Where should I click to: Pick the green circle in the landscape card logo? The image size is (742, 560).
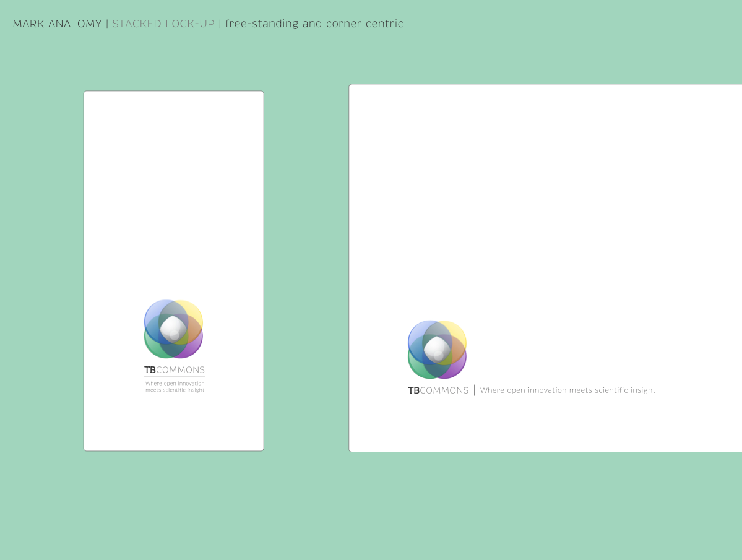416,368
